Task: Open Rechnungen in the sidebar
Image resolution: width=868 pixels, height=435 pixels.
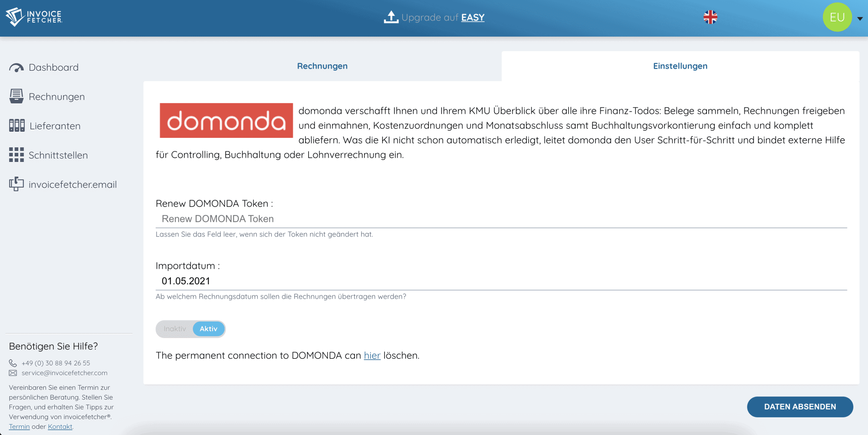Action: click(57, 97)
